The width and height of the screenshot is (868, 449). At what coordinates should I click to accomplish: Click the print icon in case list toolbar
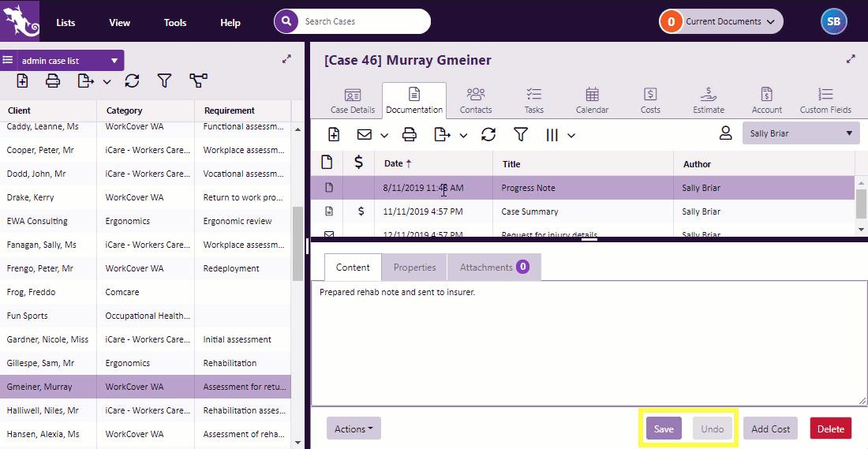[53, 80]
